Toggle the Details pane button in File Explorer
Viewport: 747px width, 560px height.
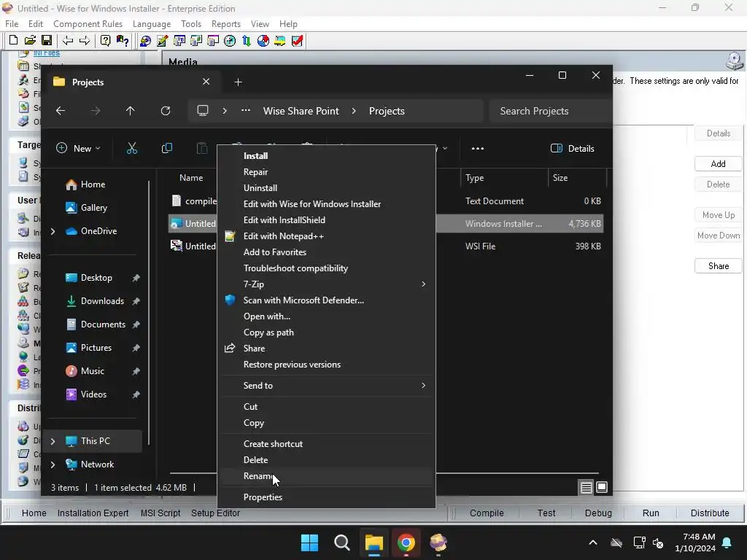(x=572, y=149)
